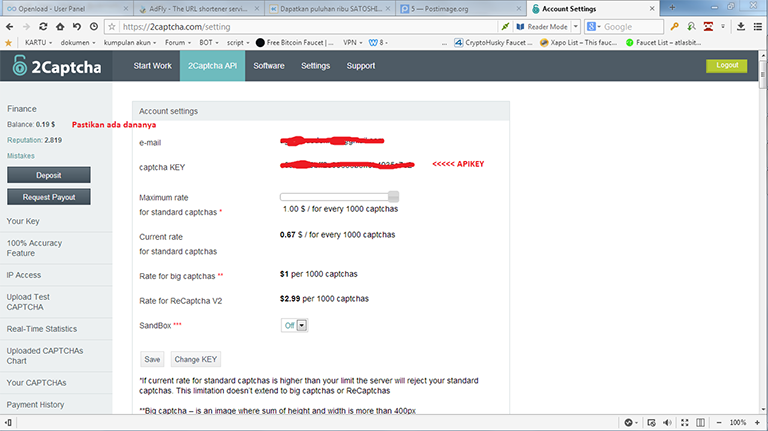Click the 100% zoom level indicator
The width and height of the screenshot is (768, 431).
[738, 422]
